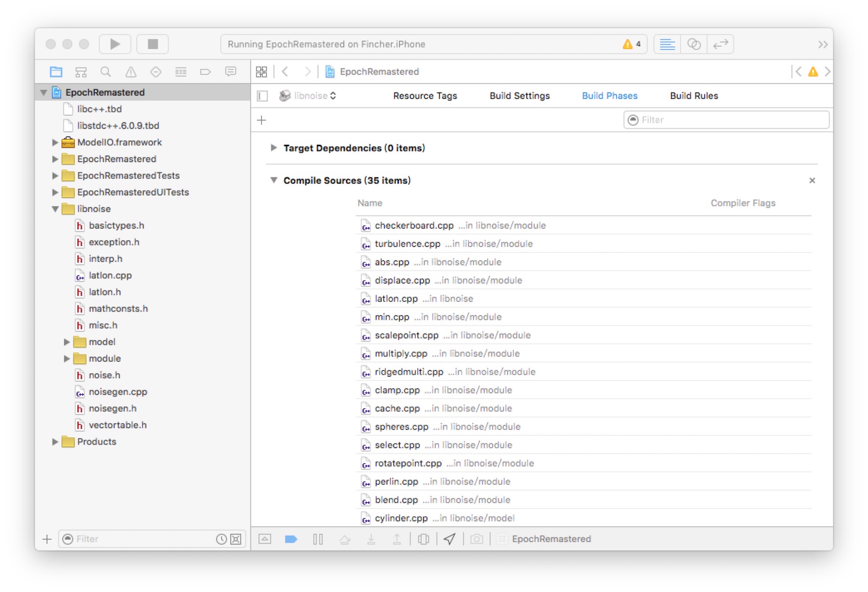Jump to previous issue arrow

click(798, 72)
